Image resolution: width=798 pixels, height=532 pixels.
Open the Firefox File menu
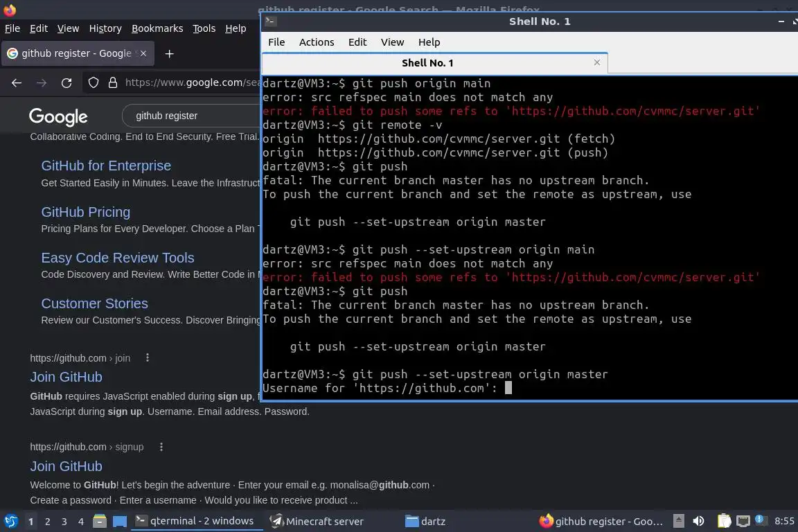point(12,28)
